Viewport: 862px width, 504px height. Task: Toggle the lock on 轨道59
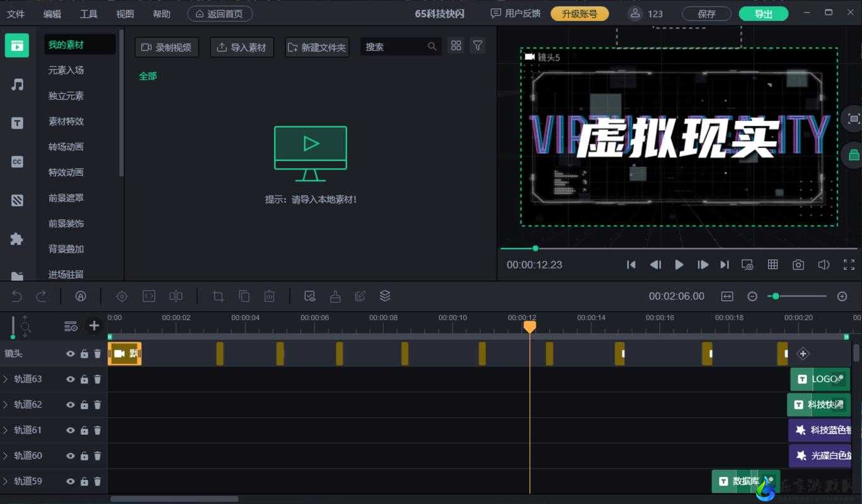point(84,481)
